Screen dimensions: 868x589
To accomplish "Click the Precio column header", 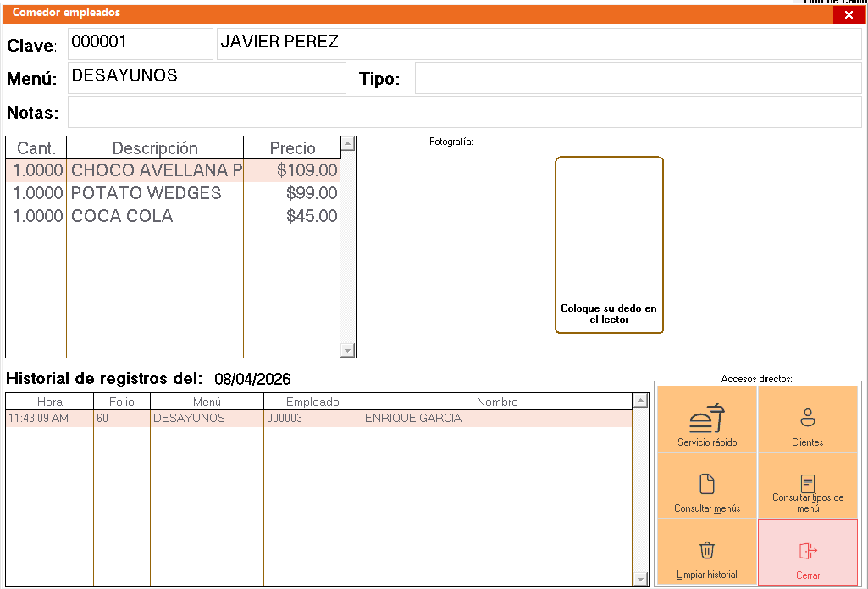I will coord(292,148).
